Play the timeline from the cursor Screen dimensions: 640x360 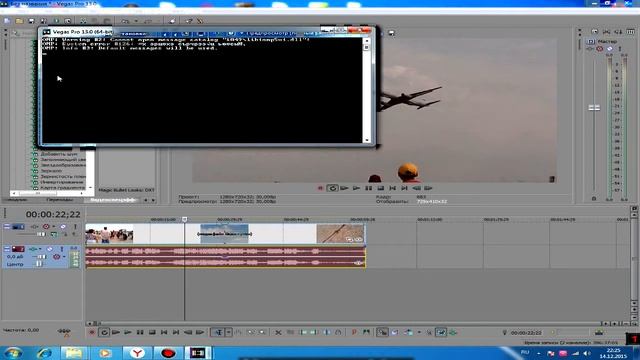point(128,333)
